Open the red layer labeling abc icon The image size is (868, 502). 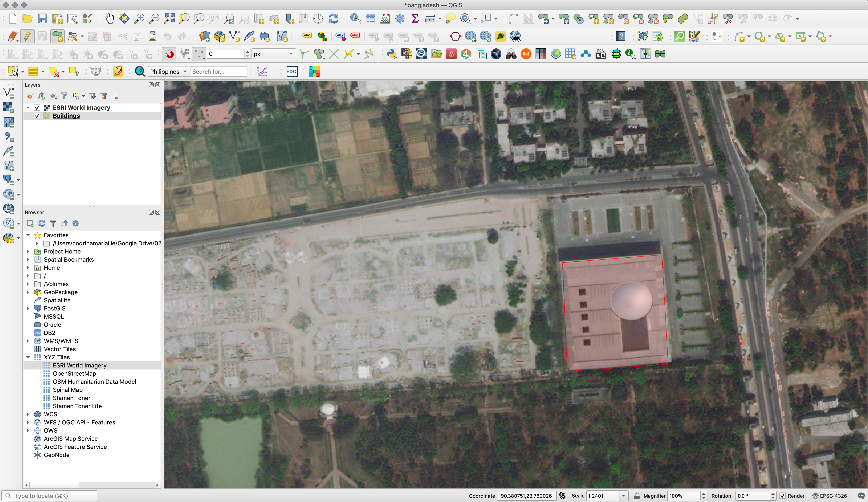[x=355, y=36]
